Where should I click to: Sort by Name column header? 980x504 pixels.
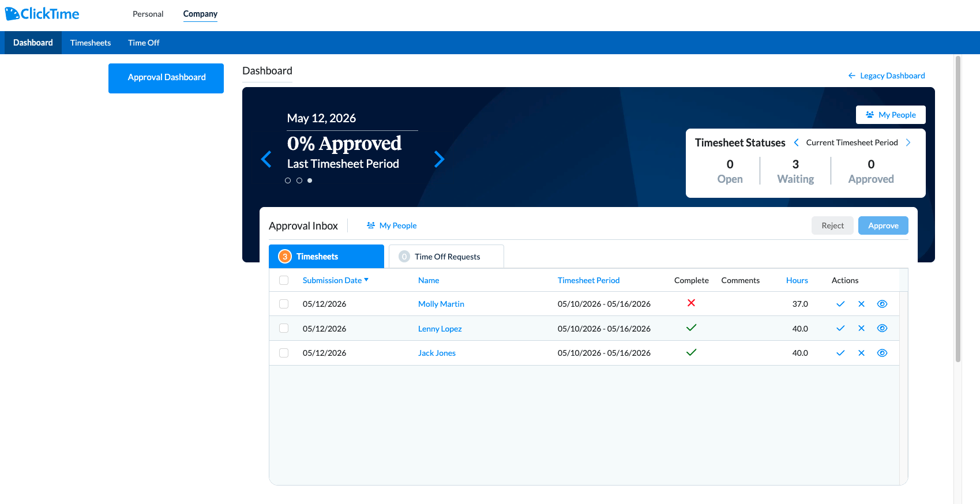point(429,280)
